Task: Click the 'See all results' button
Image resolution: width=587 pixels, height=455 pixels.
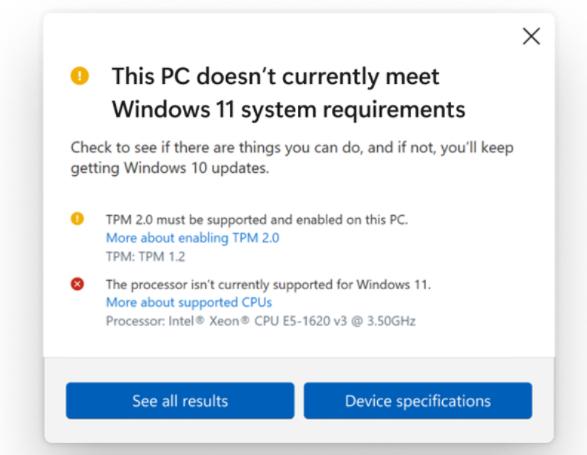Action: click(x=180, y=401)
